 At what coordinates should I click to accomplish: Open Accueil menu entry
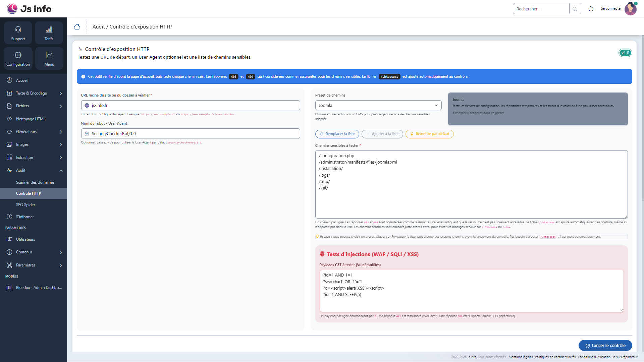tap(34, 80)
